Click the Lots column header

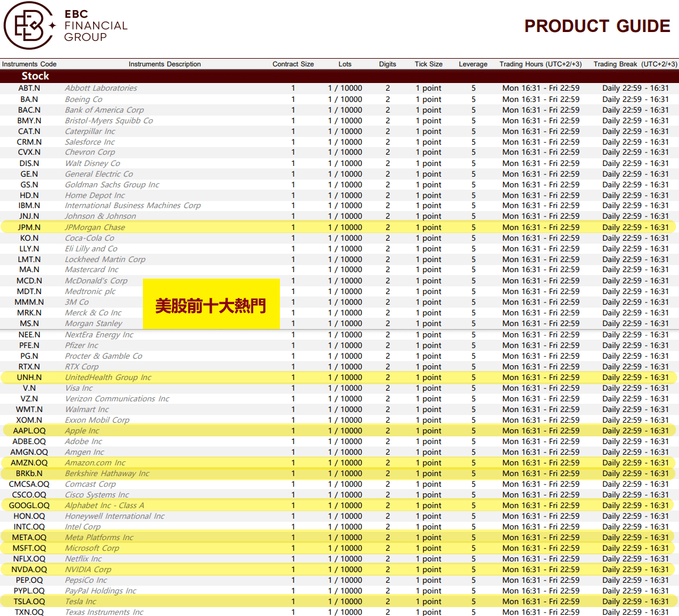click(345, 64)
